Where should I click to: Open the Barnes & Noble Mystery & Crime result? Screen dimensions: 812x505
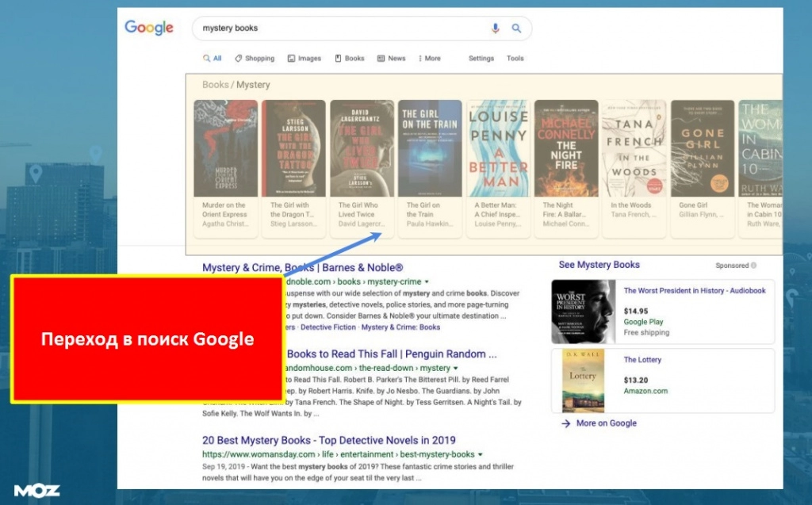(x=302, y=268)
